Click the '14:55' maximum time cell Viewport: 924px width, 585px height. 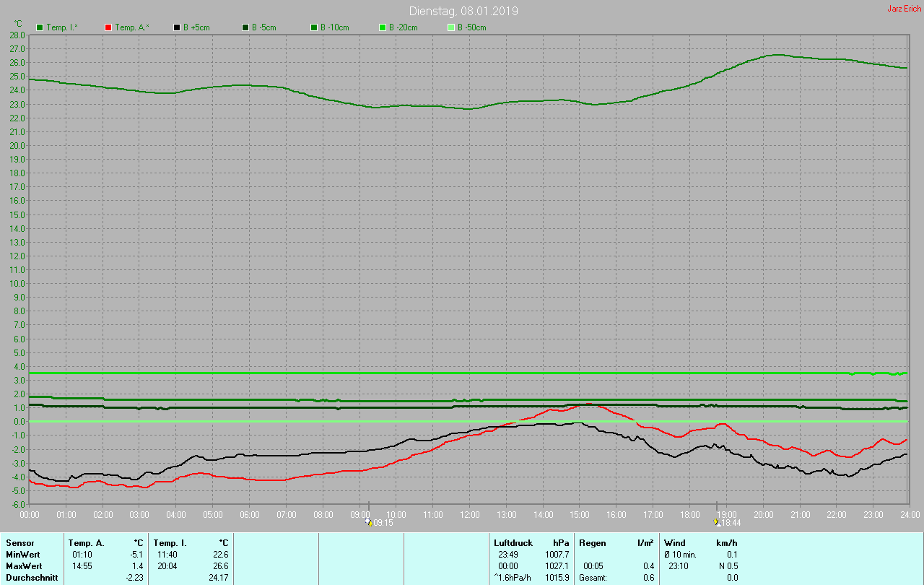pyautogui.click(x=82, y=565)
